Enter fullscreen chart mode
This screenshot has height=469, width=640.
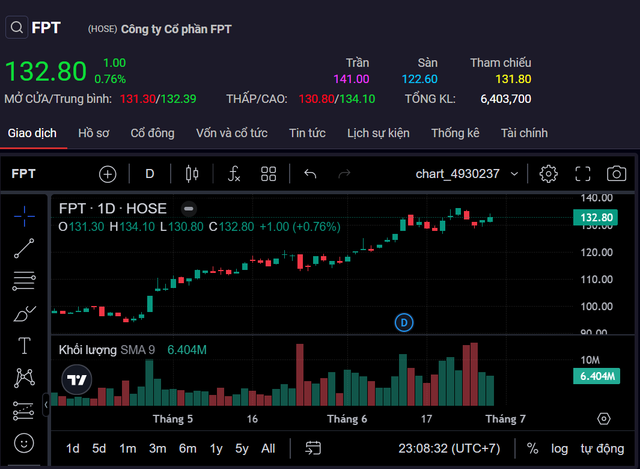tap(583, 174)
